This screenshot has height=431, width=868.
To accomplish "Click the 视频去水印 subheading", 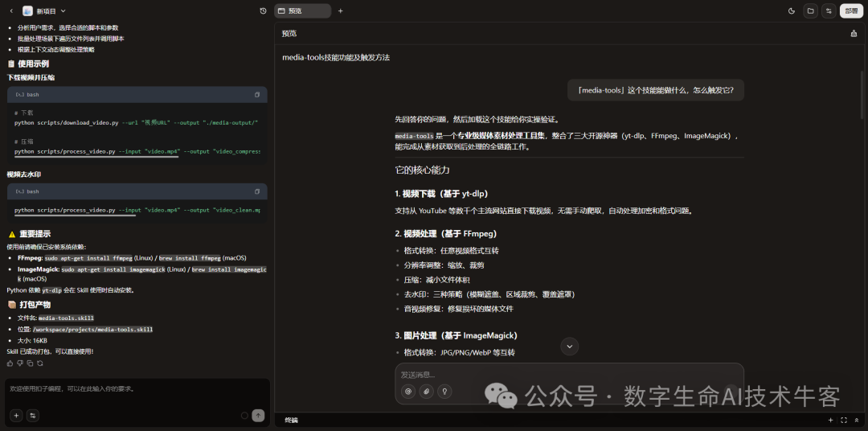I will point(24,174).
